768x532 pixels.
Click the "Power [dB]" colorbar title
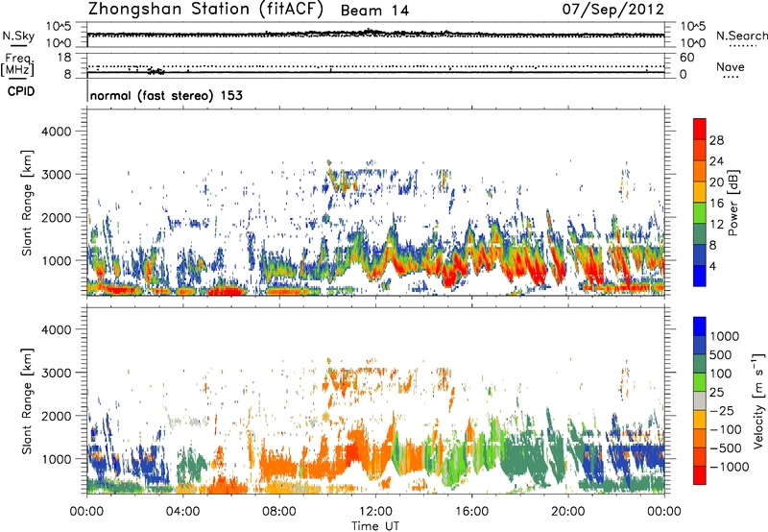pos(733,203)
